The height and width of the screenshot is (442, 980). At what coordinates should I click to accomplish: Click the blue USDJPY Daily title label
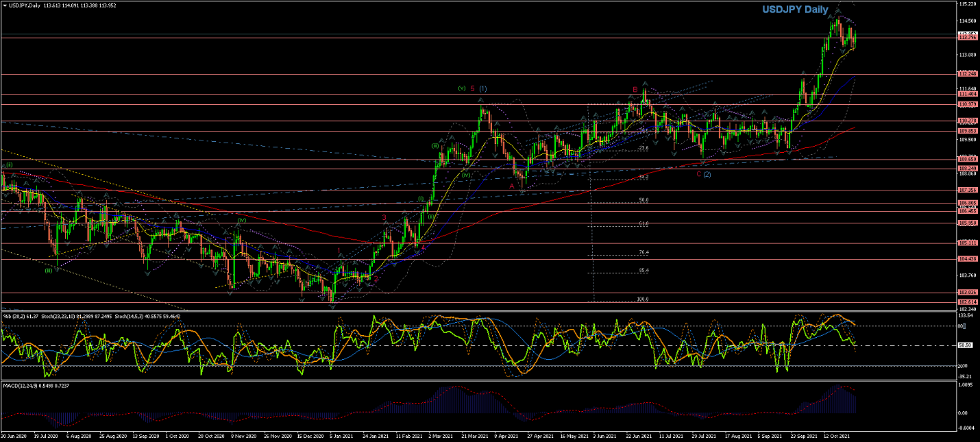(795, 10)
